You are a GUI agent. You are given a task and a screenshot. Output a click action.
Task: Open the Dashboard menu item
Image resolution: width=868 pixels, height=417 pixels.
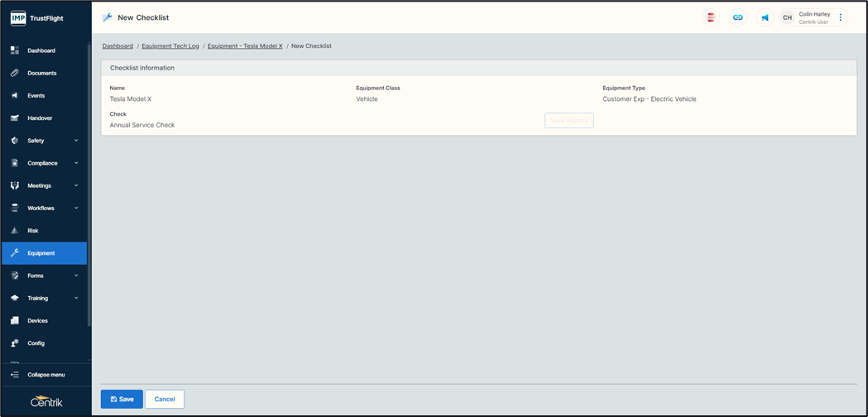coord(44,50)
